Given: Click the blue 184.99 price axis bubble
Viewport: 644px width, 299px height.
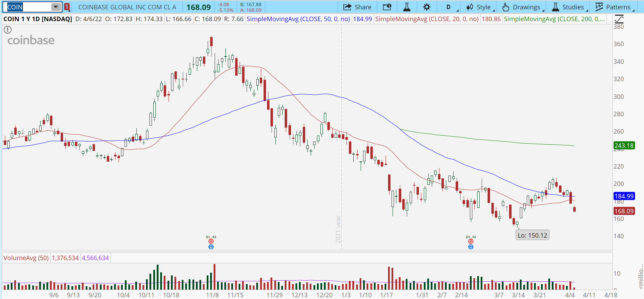Looking at the screenshot, I should [624, 196].
